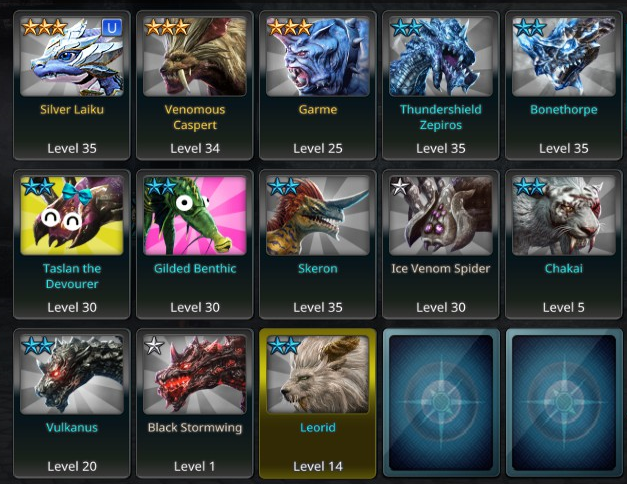Select the Garme beast portrait
The image size is (627, 484).
318,56
